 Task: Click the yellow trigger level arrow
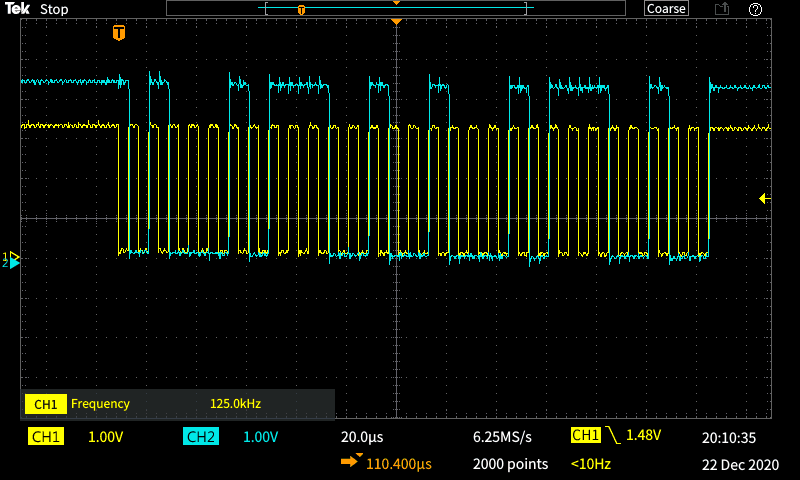765,198
